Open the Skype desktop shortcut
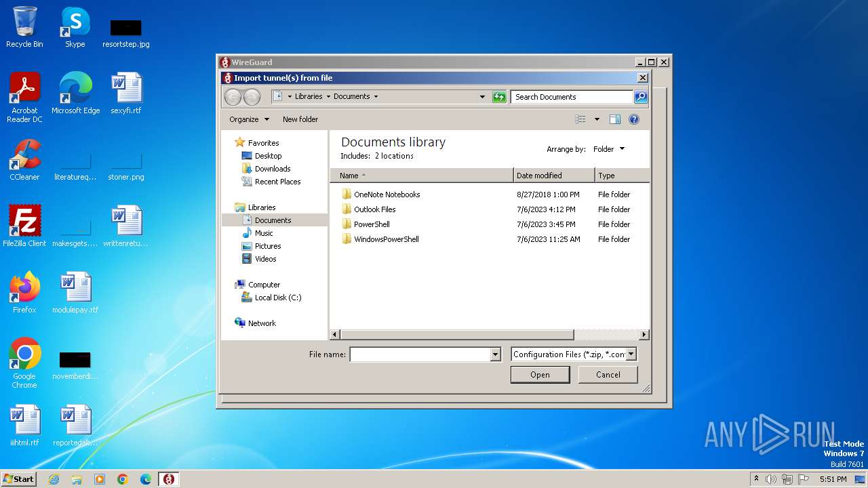The height and width of the screenshot is (488, 868). tap(75, 27)
